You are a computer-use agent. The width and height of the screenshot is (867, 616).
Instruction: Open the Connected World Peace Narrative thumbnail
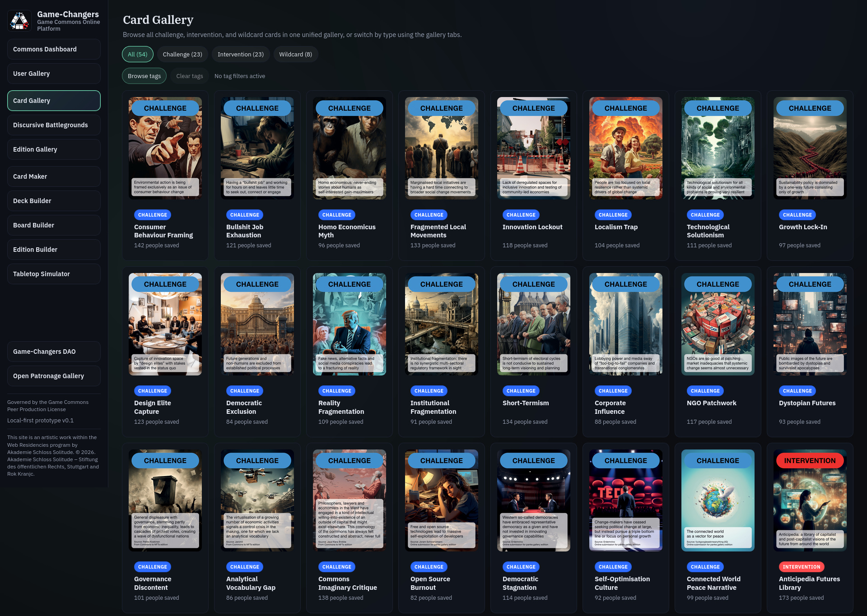point(718,500)
